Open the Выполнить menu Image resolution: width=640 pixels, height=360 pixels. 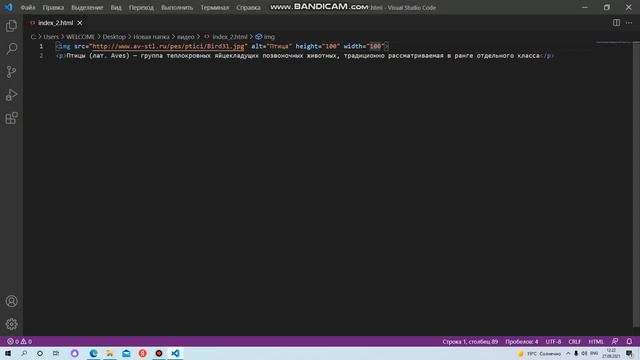(177, 8)
